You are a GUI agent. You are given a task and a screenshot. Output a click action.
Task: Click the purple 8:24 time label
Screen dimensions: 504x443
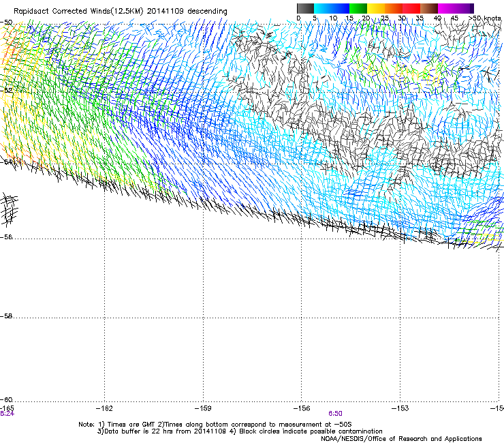click(x=7, y=414)
